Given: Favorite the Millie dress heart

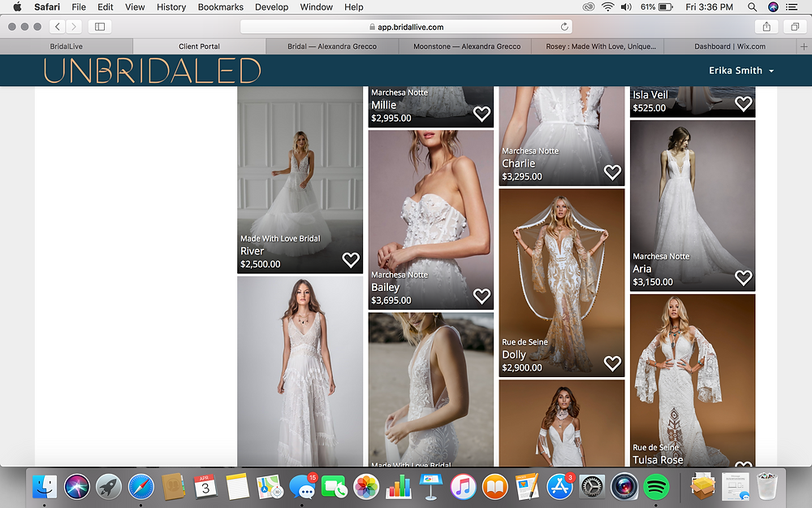Looking at the screenshot, I should click(x=482, y=114).
